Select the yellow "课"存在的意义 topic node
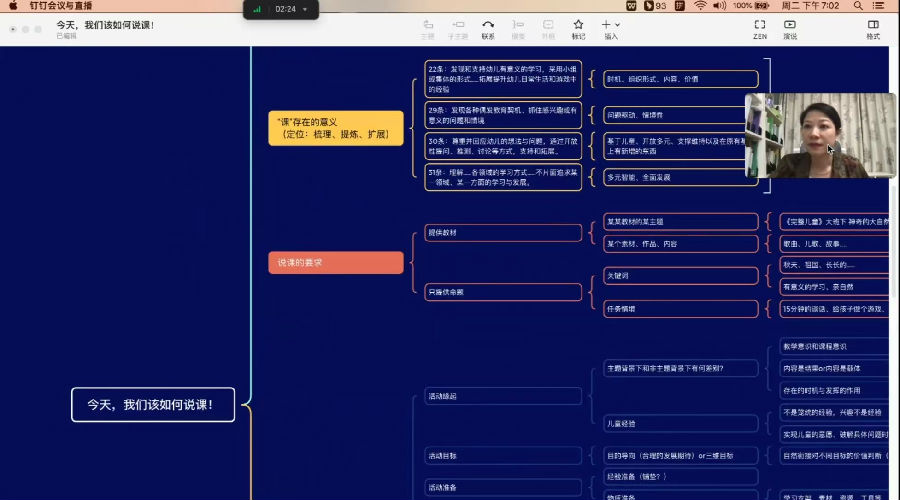 (x=336, y=128)
